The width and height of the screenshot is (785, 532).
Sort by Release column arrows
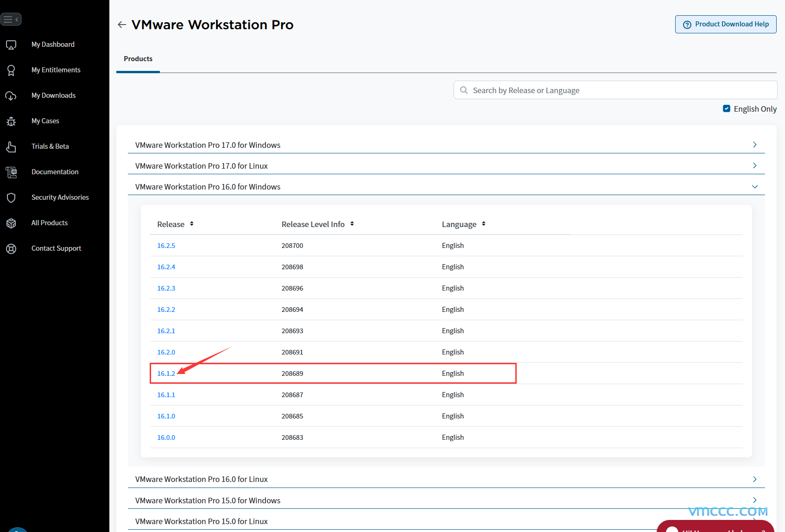point(191,224)
